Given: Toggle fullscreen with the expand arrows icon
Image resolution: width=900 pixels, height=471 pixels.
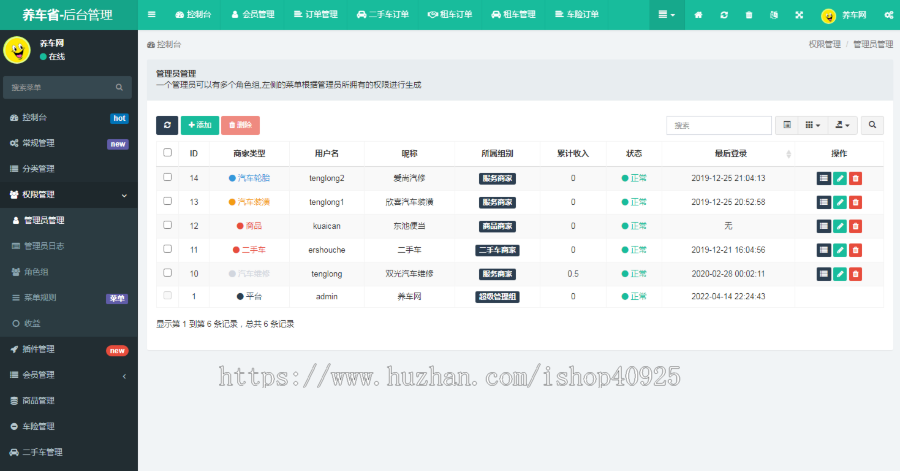Looking at the screenshot, I should pyautogui.click(x=799, y=15).
